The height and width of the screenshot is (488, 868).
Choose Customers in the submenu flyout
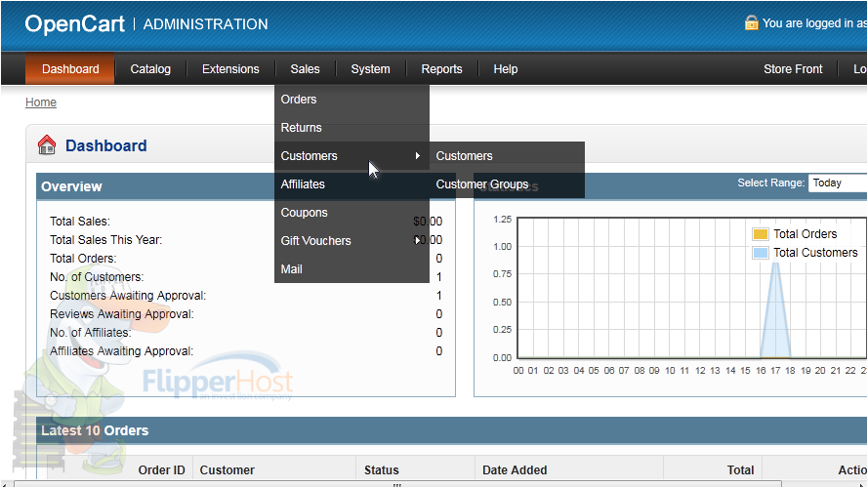507,156
